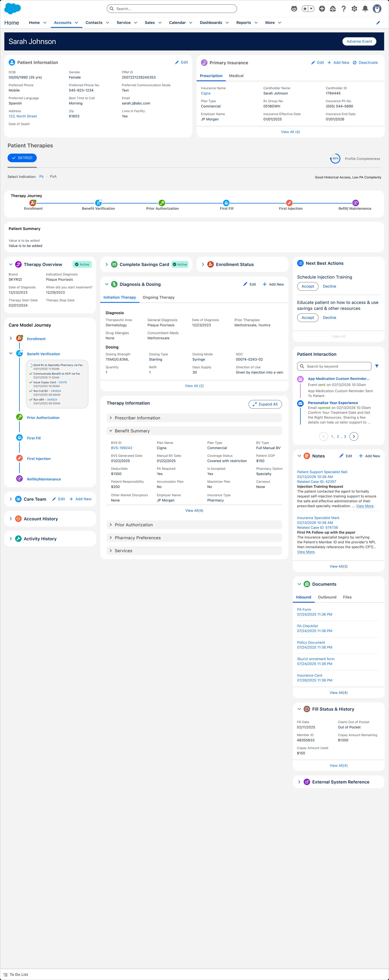Open the 123, North Street address link
This screenshot has height=980, width=389.
[23, 116]
